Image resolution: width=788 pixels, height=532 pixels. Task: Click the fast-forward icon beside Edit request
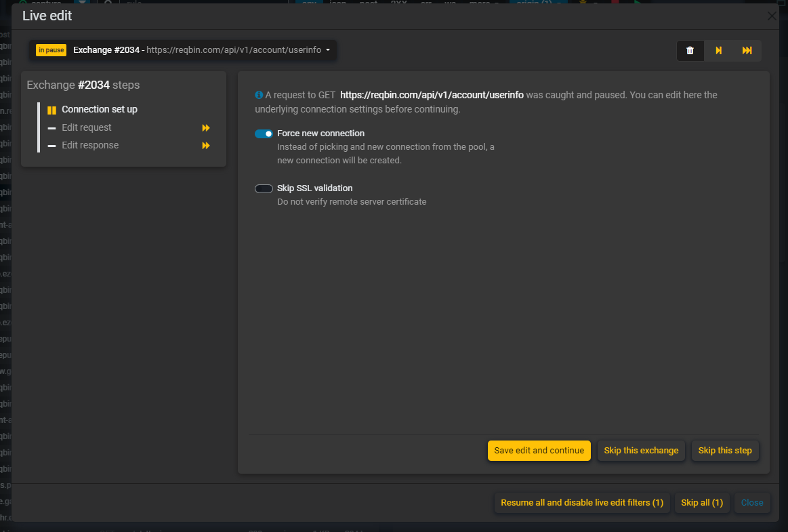(x=205, y=127)
